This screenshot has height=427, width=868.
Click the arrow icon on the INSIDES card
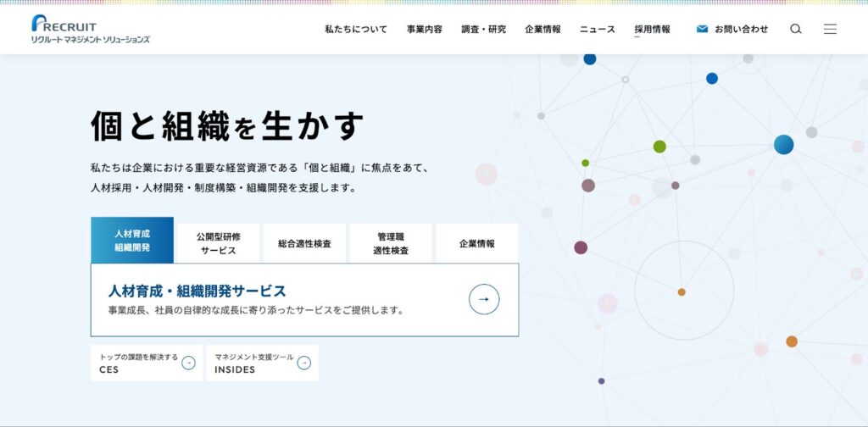pyautogui.click(x=303, y=363)
